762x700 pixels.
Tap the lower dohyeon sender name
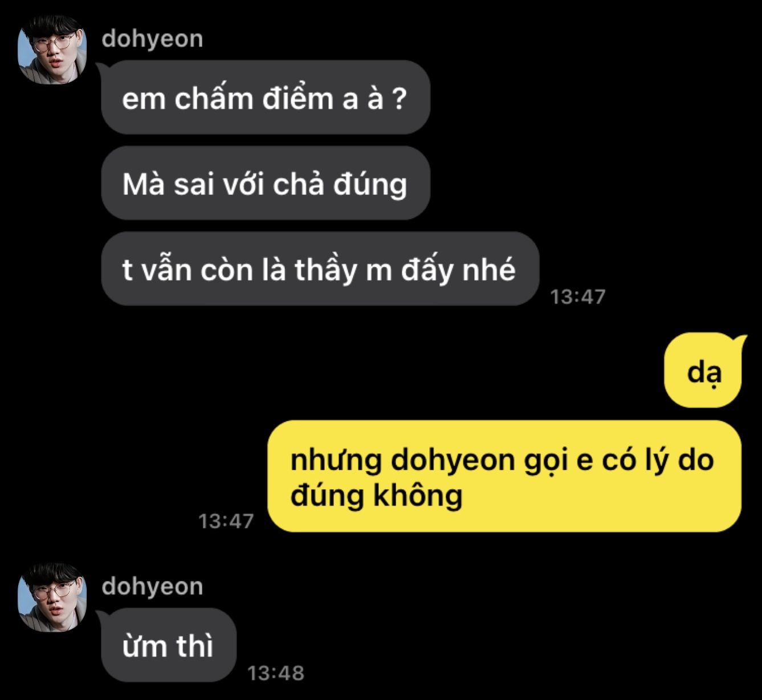coord(152,587)
